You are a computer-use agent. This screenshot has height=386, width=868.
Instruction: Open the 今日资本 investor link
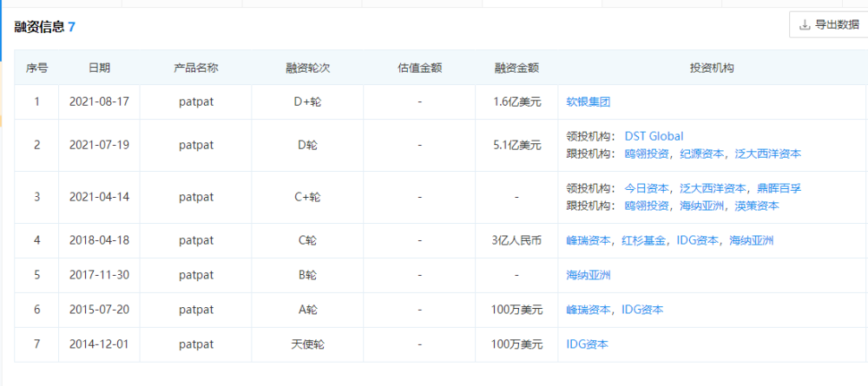(647, 188)
